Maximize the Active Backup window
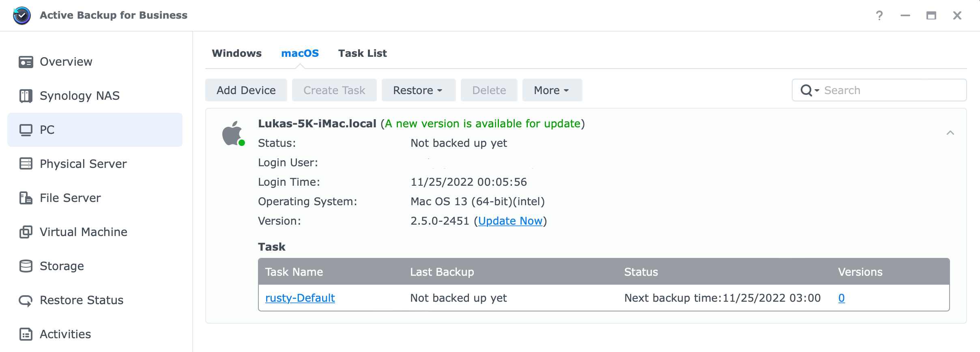The image size is (980, 352). coord(931,15)
